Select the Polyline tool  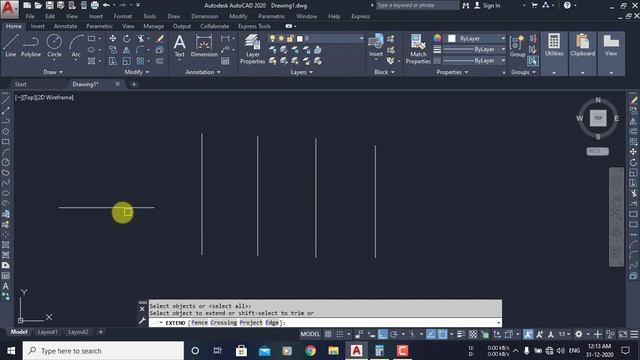31,45
